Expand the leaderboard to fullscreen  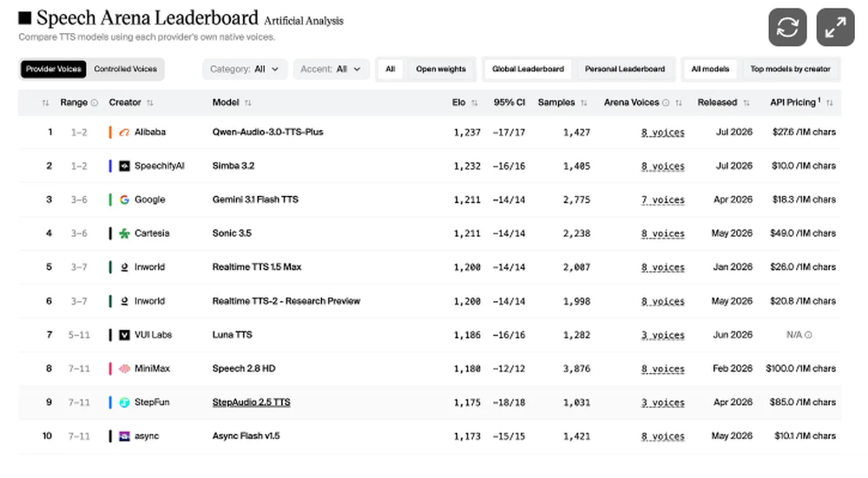[835, 27]
